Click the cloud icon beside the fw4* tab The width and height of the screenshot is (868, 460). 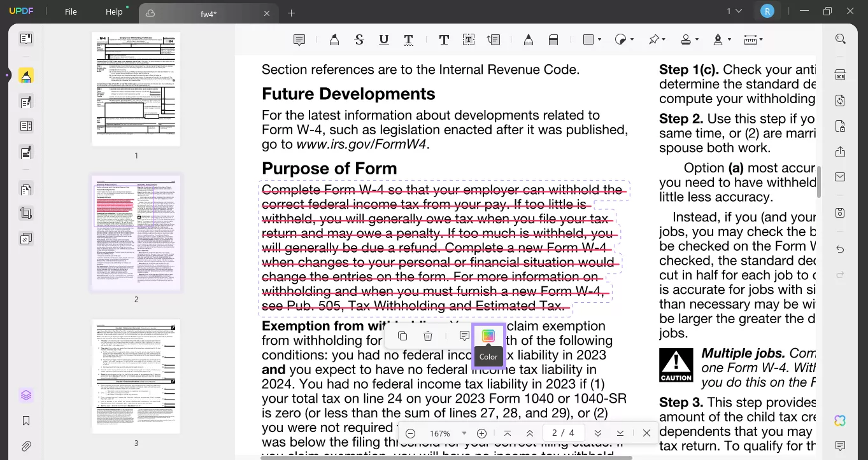click(x=150, y=13)
